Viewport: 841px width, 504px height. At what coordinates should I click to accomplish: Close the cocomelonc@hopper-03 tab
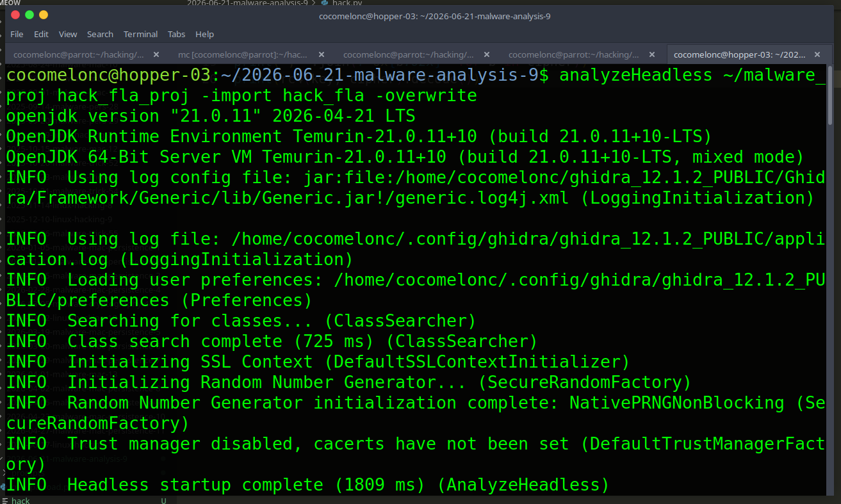coord(818,54)
